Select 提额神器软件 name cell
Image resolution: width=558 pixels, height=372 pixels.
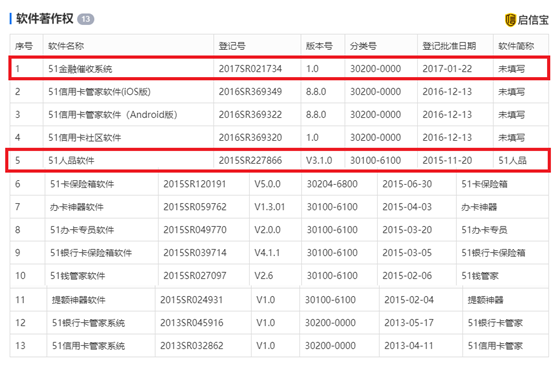[x=79, y=300]
